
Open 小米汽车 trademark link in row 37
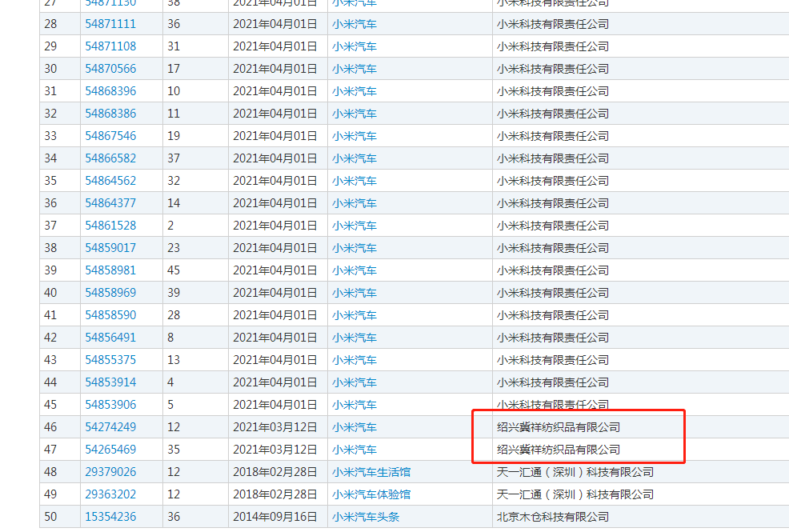[354, 226]
